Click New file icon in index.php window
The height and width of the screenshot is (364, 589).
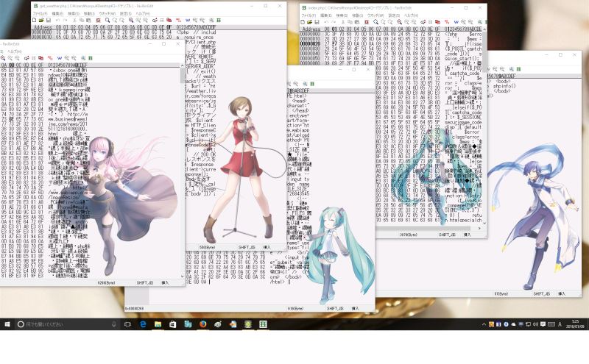pyautogui.click(x=303, y=22)
